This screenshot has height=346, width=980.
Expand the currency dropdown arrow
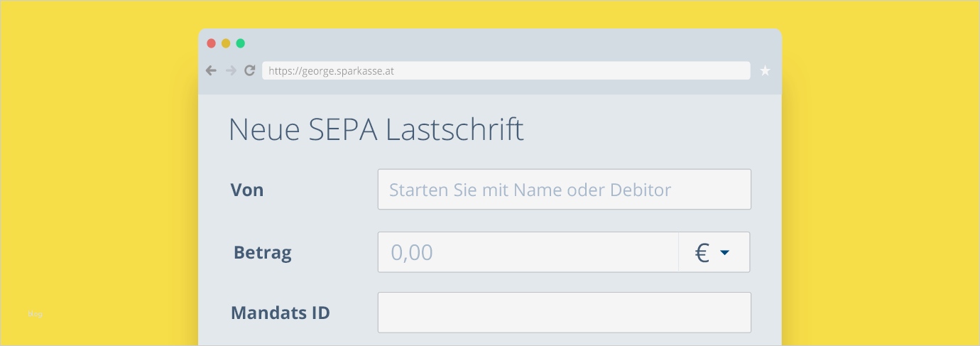point(724,253)
